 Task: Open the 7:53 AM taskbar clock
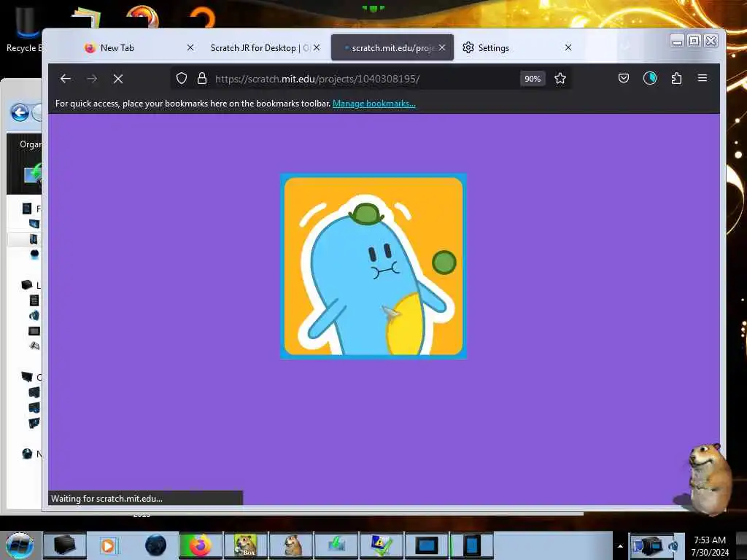pyautogui.click(x=710, y=546)
